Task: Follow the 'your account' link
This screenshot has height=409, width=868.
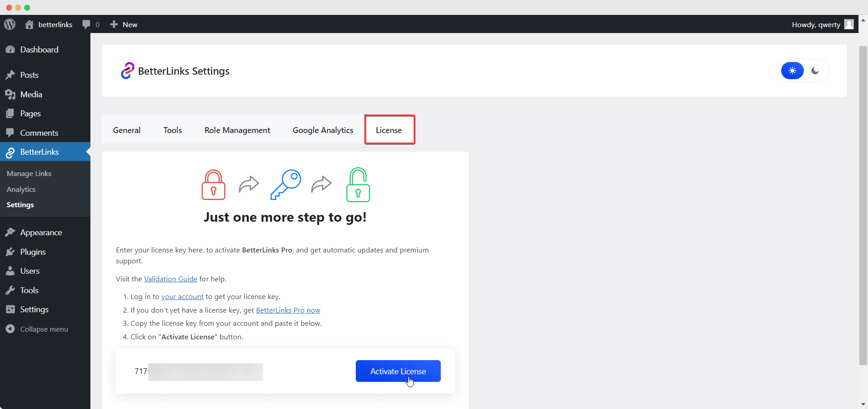Action: point(183,297)
